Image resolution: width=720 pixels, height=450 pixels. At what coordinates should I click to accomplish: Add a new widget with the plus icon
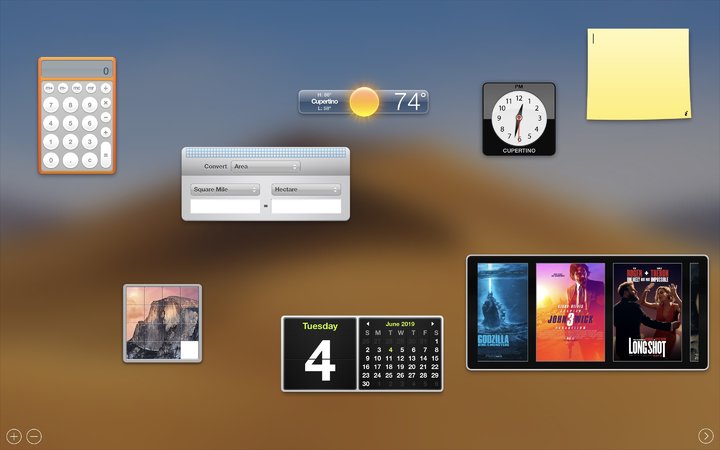(14, 436)
